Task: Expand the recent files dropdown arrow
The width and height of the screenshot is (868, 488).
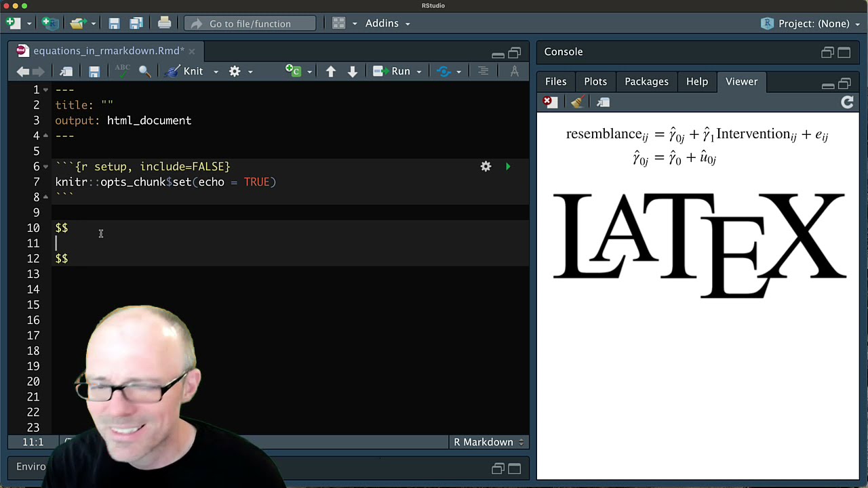Action: 94,24
